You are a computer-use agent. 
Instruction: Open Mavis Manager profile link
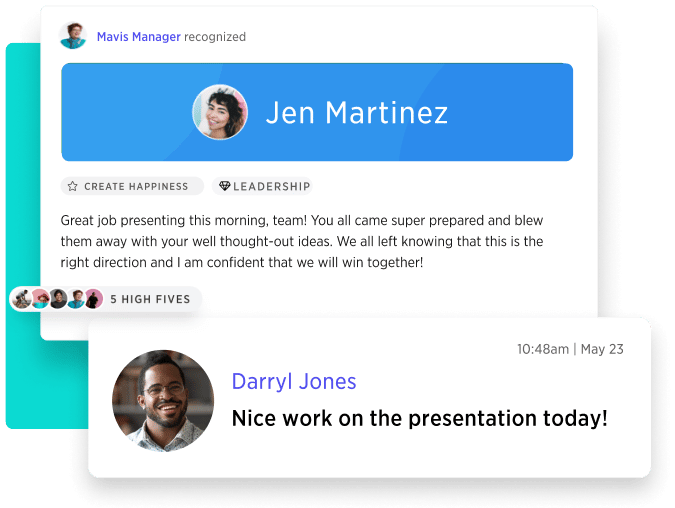click(139, 37)
